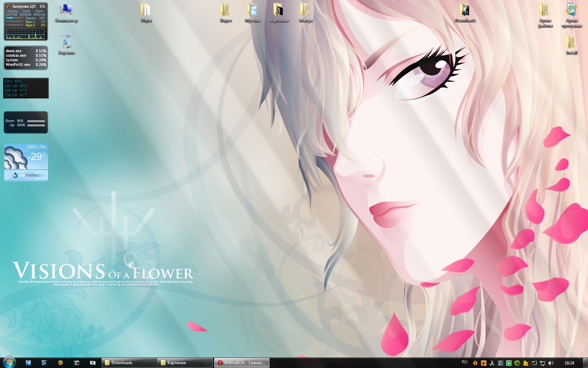The width and height of the screenshot is (588, 368).
Task: Click the volume speaker tray icon
Action: (551, 363)
